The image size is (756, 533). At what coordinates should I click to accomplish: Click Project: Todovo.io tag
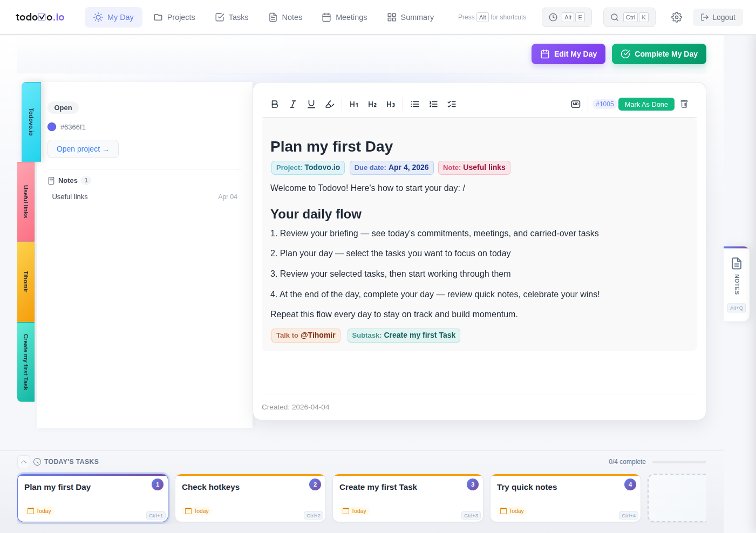(308, 168)
